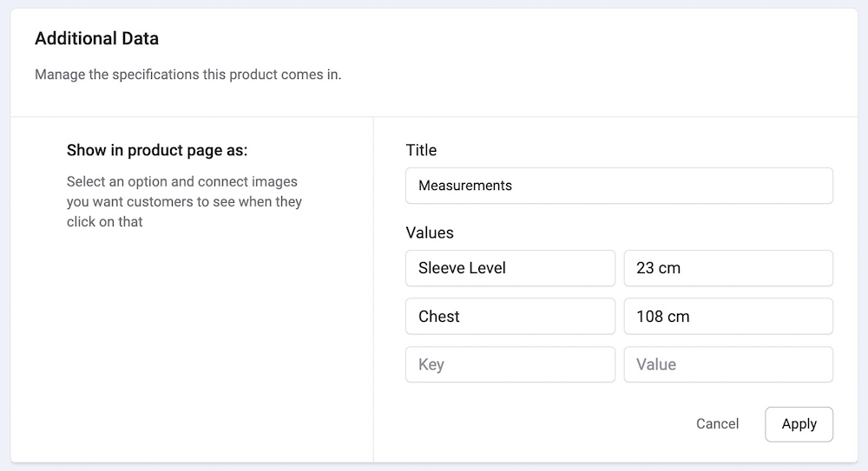Click the 23 cm value field
The height and width of the screenshot is (471, 868).
click(728, 268)
